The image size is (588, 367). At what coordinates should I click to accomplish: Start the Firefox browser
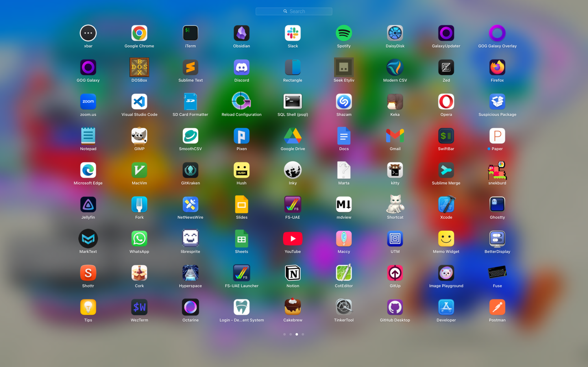(x=497, y=67)
